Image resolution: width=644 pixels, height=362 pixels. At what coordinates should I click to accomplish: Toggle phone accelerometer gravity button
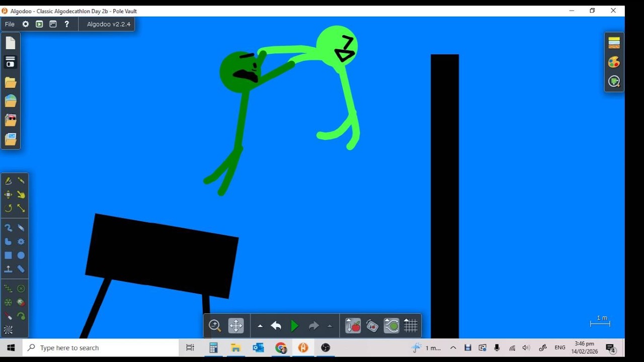pos(372,326)
